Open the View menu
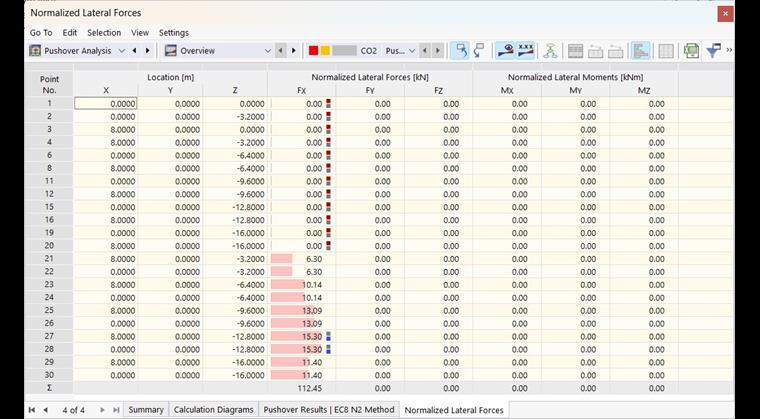The height and width of the screenshot is (419, 760). click(x=140, y=32)
